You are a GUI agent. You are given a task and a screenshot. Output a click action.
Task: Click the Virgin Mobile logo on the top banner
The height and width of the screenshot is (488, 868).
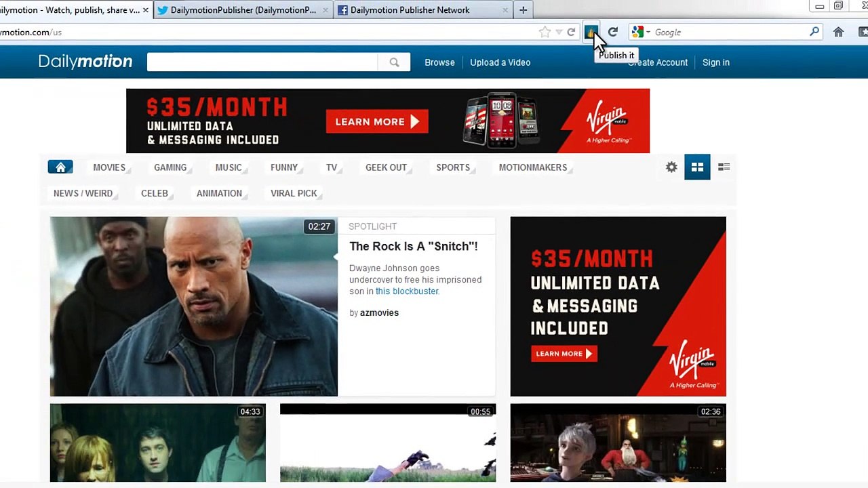click(608, 122)
